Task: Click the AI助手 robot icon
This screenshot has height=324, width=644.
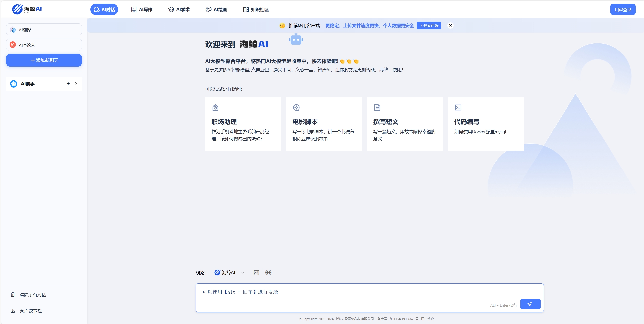Action: [x=14, y=84]
